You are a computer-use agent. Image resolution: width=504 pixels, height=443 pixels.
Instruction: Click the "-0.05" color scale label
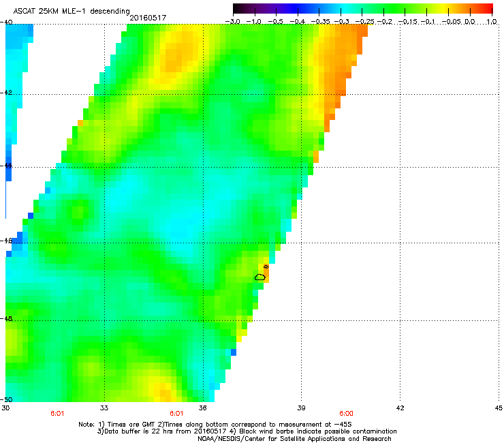451,22
